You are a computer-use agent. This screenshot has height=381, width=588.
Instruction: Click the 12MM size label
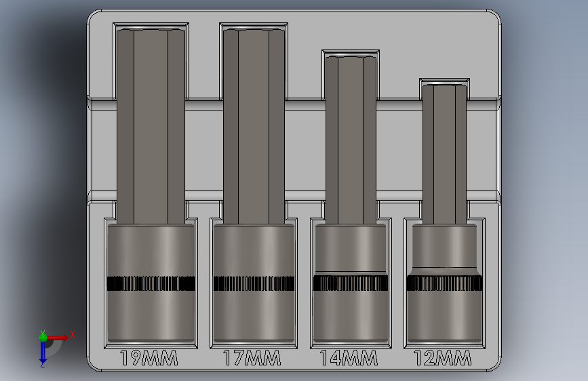click(x=443, y=358)
